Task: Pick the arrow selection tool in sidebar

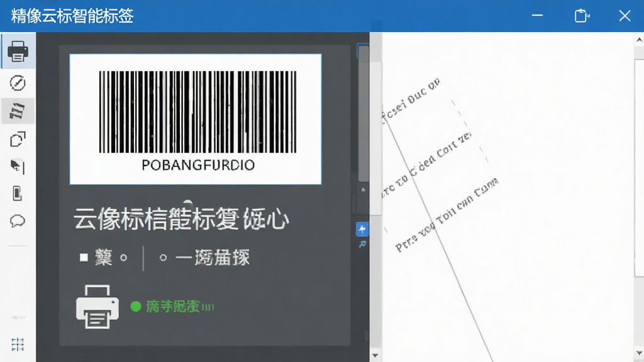Action: point(17,166)
